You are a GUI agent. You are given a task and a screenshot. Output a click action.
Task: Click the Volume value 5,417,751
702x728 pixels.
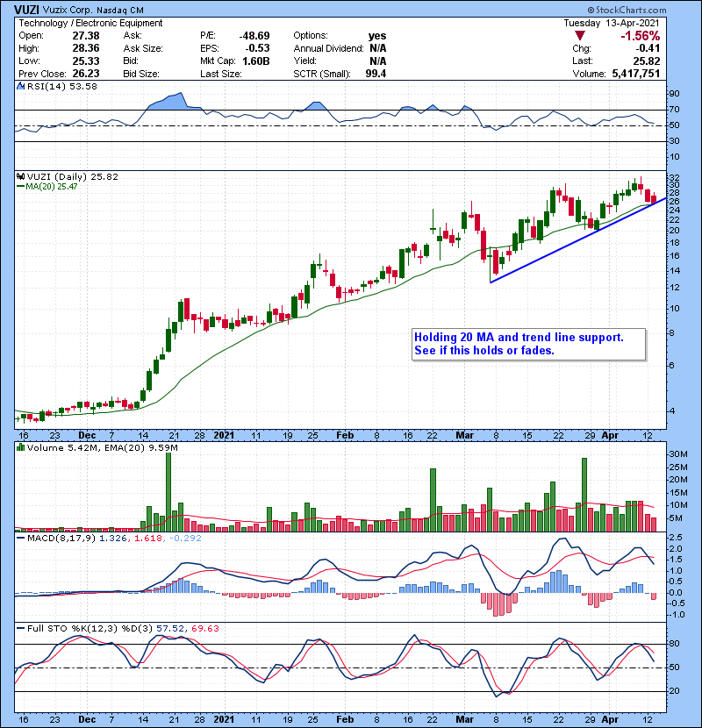(x=636, y=74)
